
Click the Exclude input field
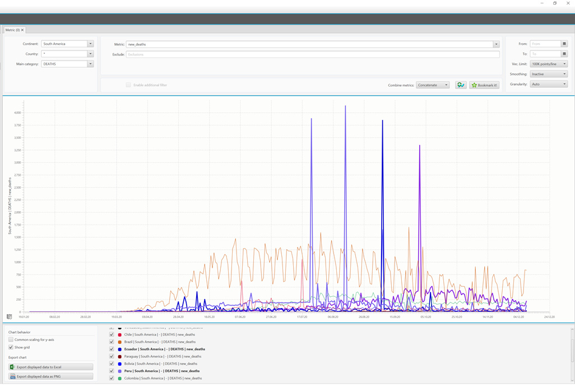click(312, 54)
